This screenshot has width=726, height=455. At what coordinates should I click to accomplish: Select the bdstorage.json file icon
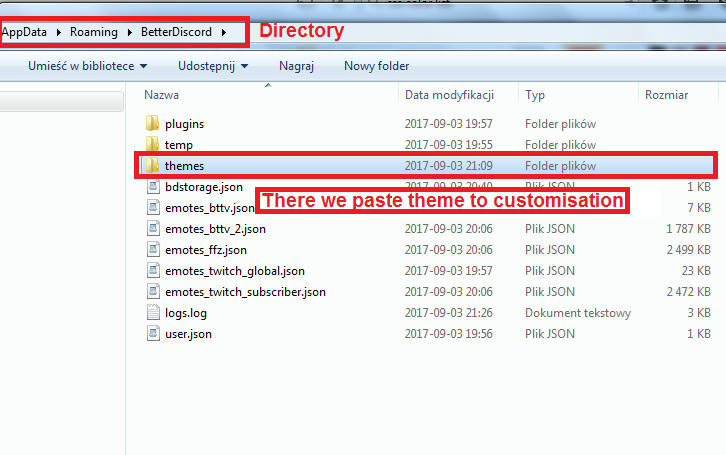click(x=153, y=187)
